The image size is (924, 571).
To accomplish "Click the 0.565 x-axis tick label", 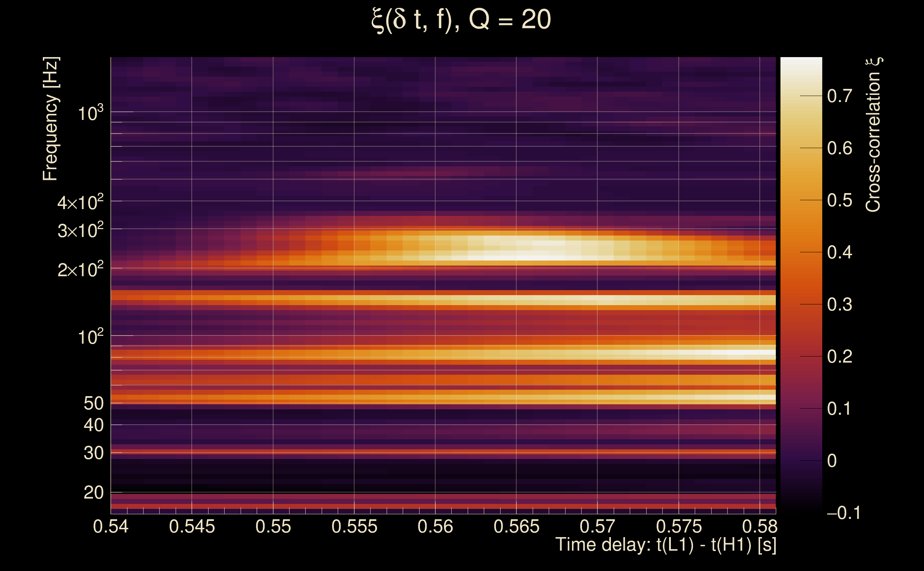I will [516, 527].
